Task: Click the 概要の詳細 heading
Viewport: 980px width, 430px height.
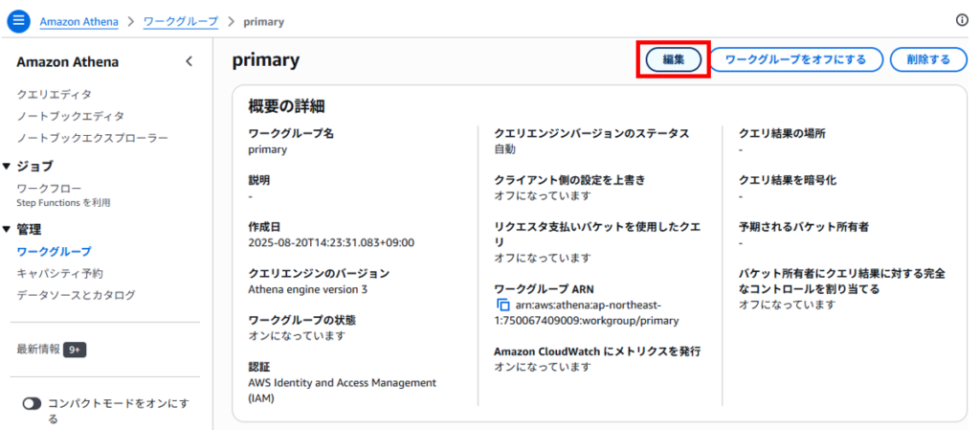Action: click(286, 106)
